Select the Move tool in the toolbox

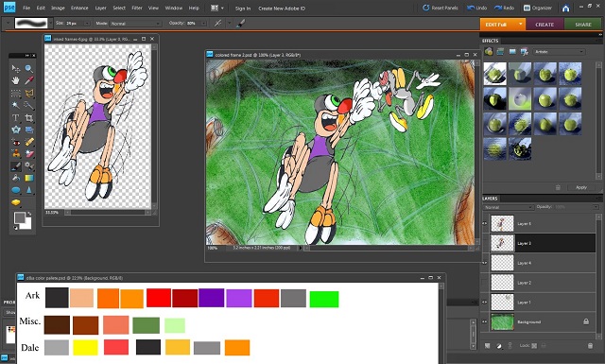(16, 69)
